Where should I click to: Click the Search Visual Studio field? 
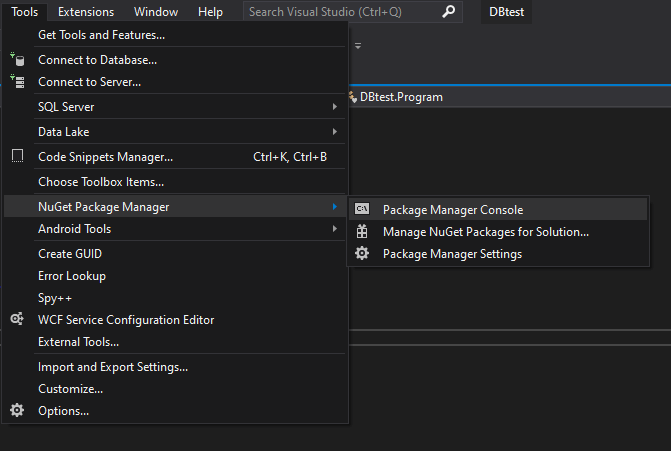tap(353, 12)
